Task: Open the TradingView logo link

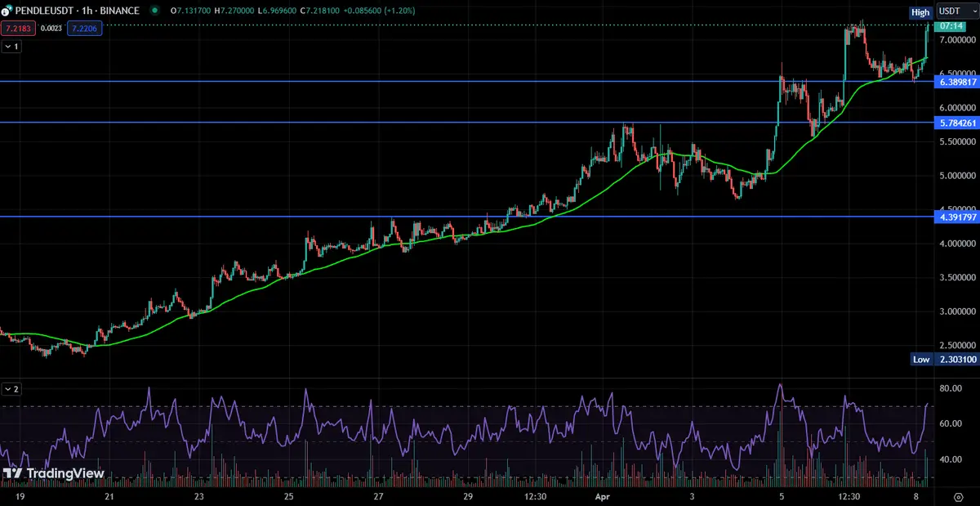Action: (x=53, y=473)
